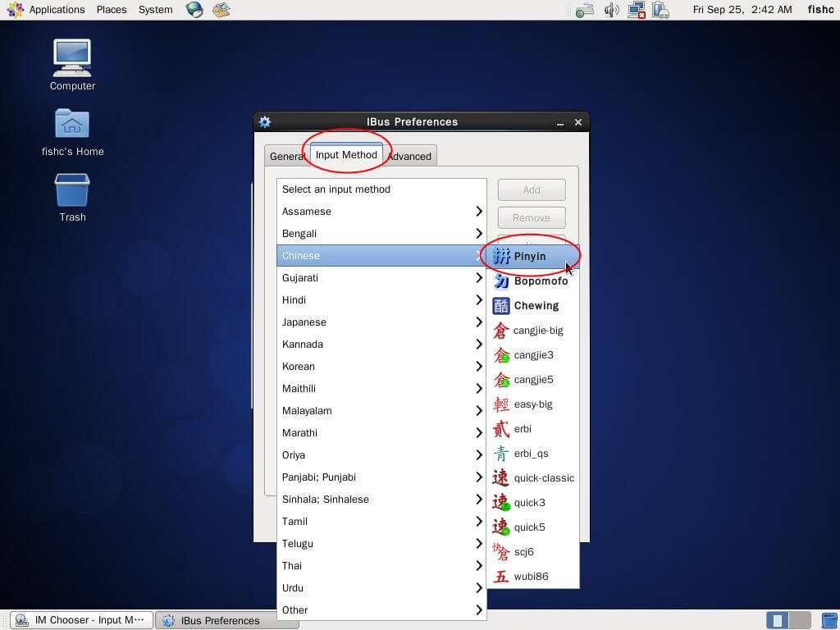This screenshot has height=630, width=840.
Task: Open the Trash desktop icon
Action: [x=72, y=191]
